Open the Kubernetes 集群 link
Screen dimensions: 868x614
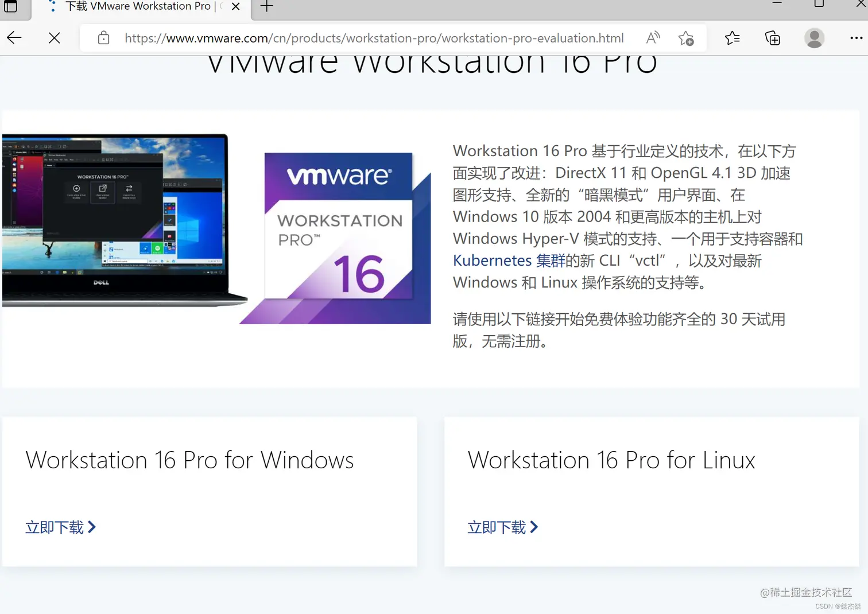click(509, 261)
